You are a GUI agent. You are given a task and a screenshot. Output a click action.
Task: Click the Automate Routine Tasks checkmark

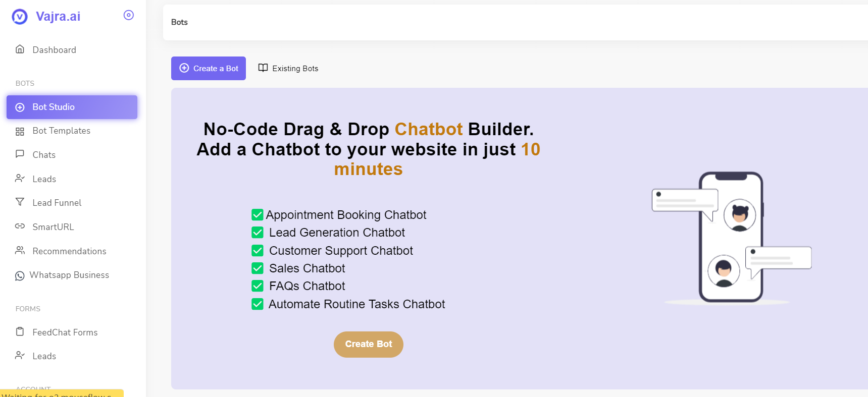pyautogui.click(x=258, y=304)
